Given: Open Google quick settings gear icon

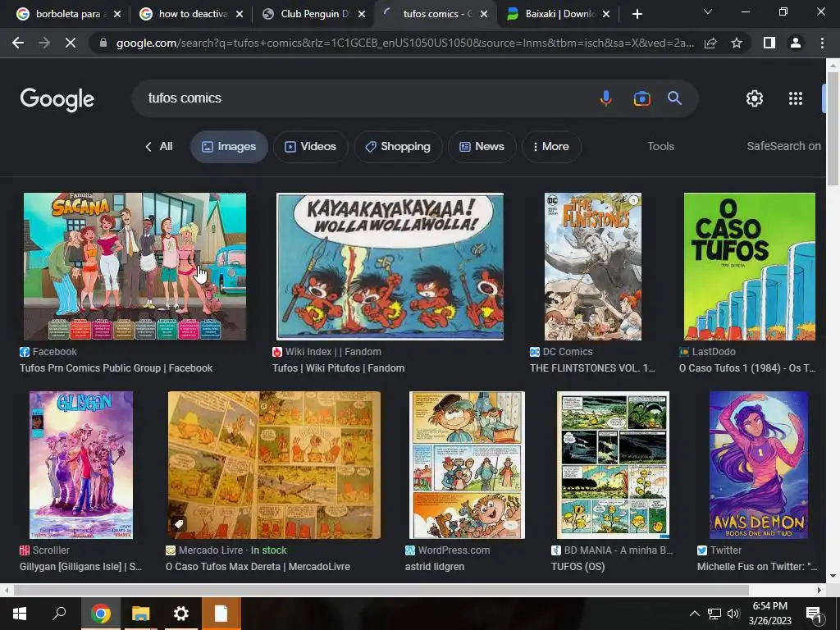Looking at the screenshot, I should click(755, 98).
